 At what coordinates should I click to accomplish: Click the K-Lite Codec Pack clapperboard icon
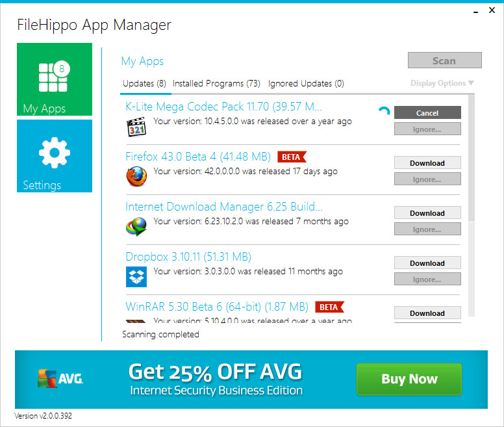136,127
